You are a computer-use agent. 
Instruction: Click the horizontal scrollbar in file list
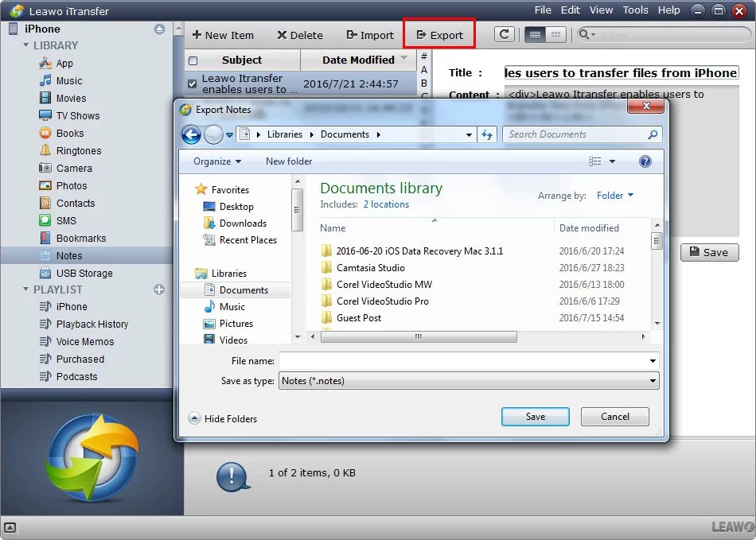419,336
